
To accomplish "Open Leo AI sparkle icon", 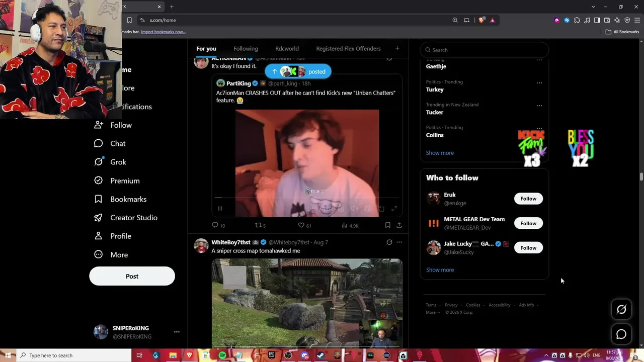I will pyautogui.click(x=617, y=20).
